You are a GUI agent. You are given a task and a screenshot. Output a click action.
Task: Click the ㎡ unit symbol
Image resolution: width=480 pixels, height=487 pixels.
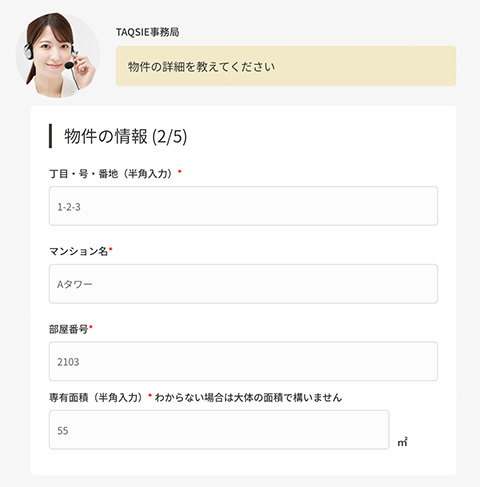(402, 442)
